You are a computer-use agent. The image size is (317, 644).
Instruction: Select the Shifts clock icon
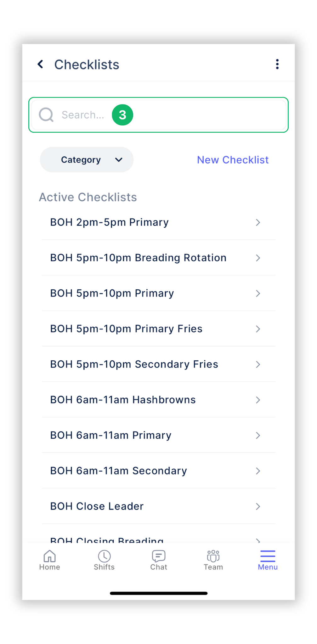click(x=104, y=560)
